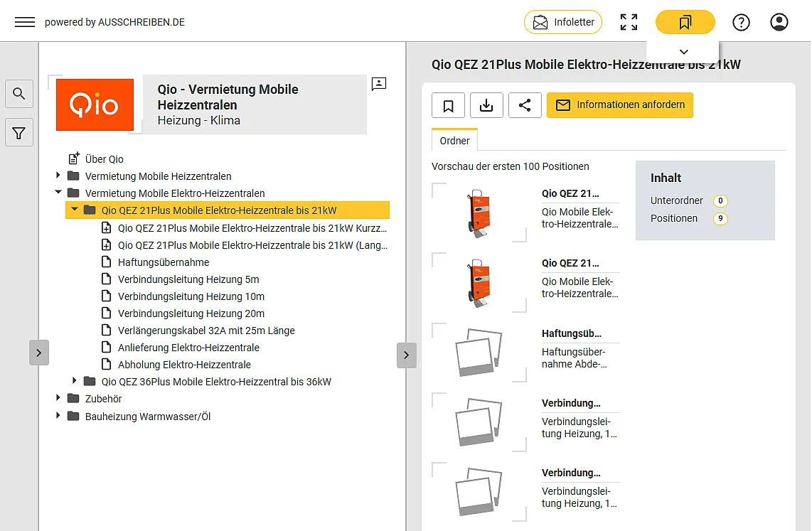
Task: Expand the chevron below bookmarks button
Action: [683, 52]
